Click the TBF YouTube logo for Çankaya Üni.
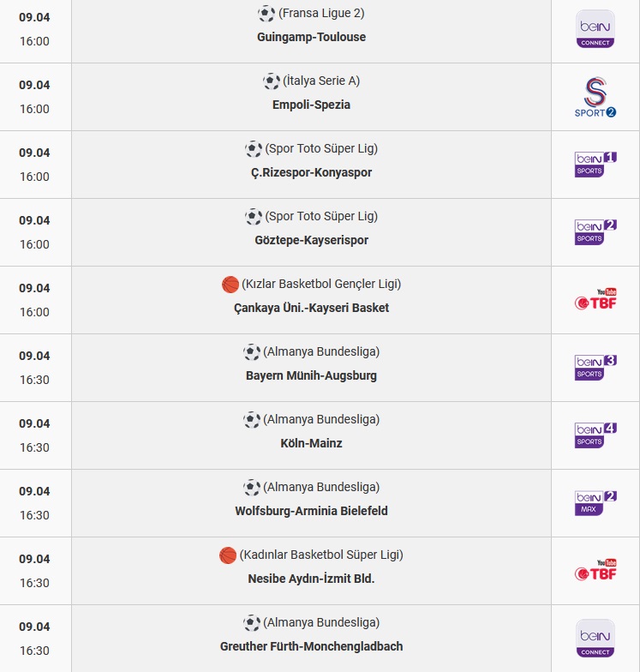Screen dimensions: 640x672 coord(595,299)
